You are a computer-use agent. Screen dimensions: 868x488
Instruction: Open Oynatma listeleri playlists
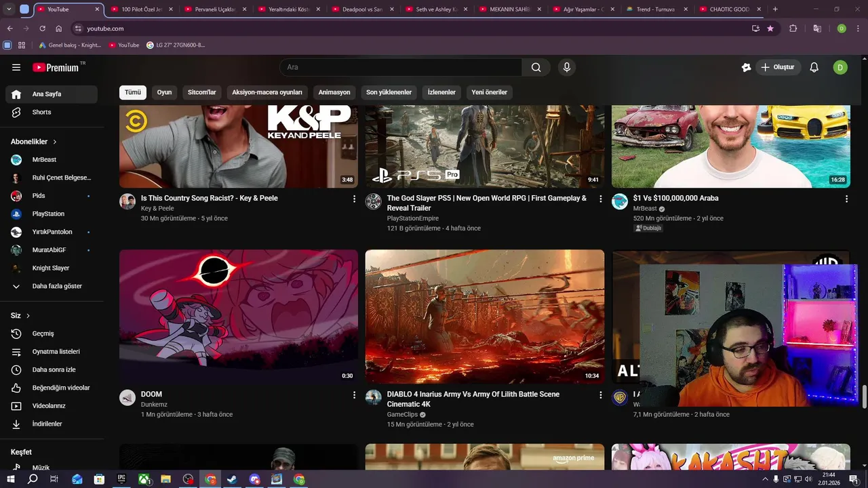tap(52, 352)
